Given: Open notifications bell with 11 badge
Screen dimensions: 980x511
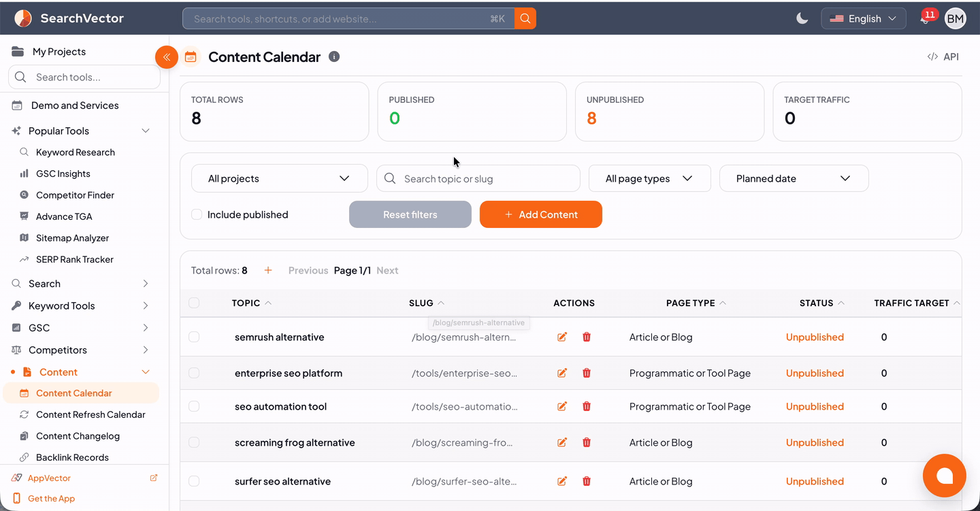Looking at the screenshot, I should 926,18.
